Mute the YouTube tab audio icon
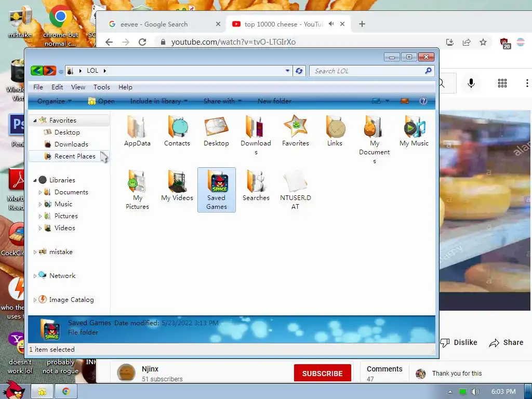The height and width of the screenshot is (399, 532). [x=331, y=24]
